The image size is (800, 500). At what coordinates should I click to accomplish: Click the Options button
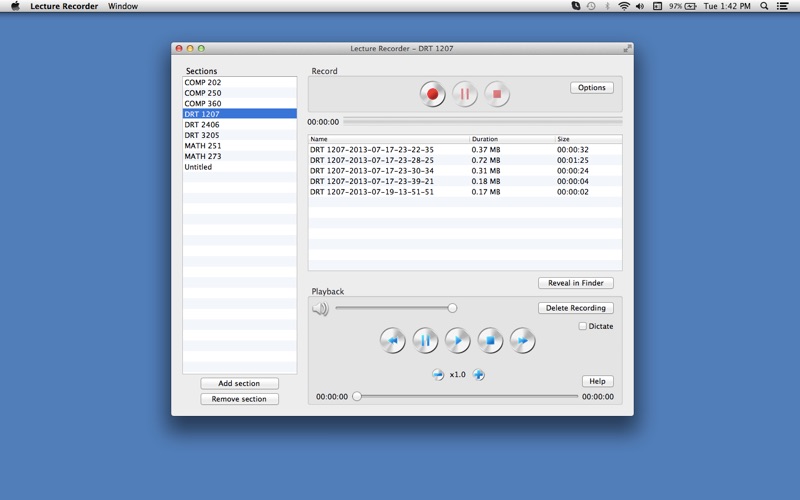[x=591, y=88]
